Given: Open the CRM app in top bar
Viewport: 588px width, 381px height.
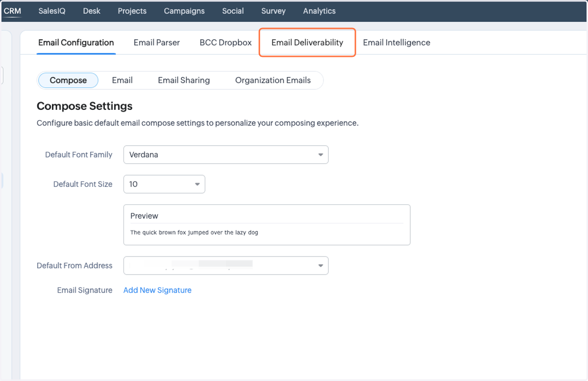Looking at the screenshot, I should (12, 11).
